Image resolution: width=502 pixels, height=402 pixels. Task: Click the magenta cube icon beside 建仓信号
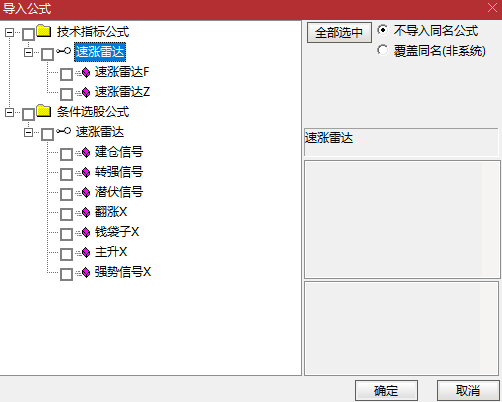tap(86, 152)
